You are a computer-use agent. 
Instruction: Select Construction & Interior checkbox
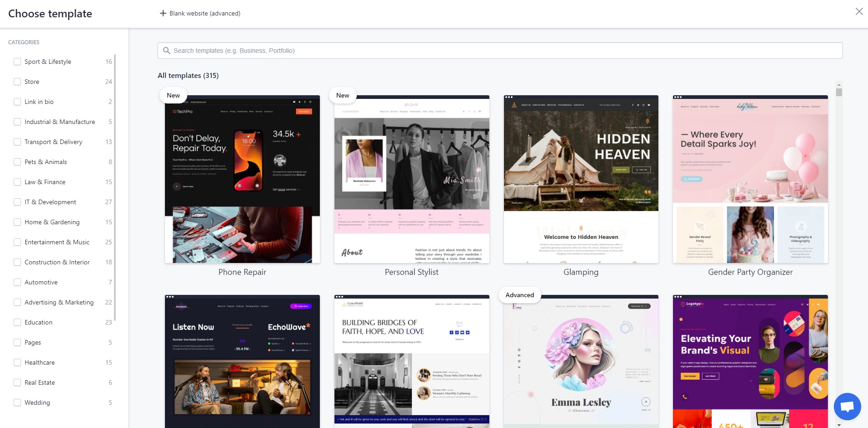pyautogui.click(x=17, y=262)
